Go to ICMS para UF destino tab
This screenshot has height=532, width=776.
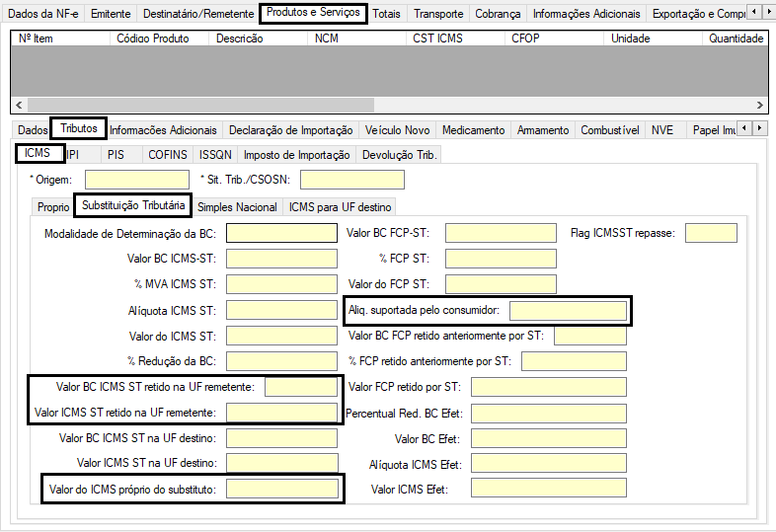click(x=341, y=207)
